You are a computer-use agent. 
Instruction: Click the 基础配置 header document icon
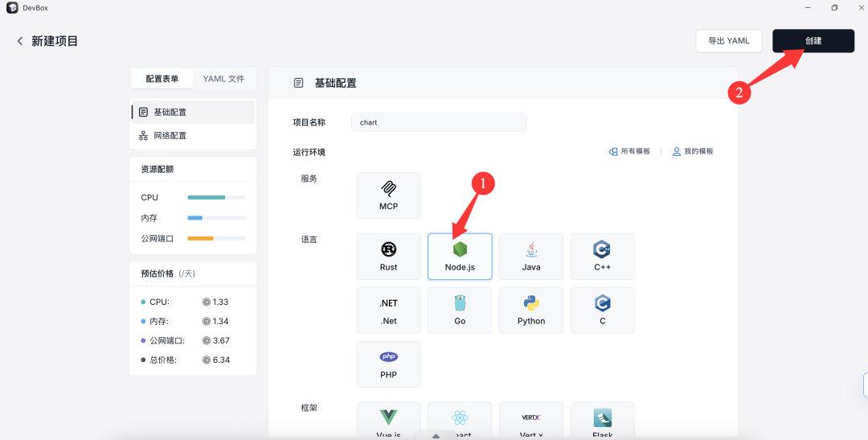coord(299,83)
